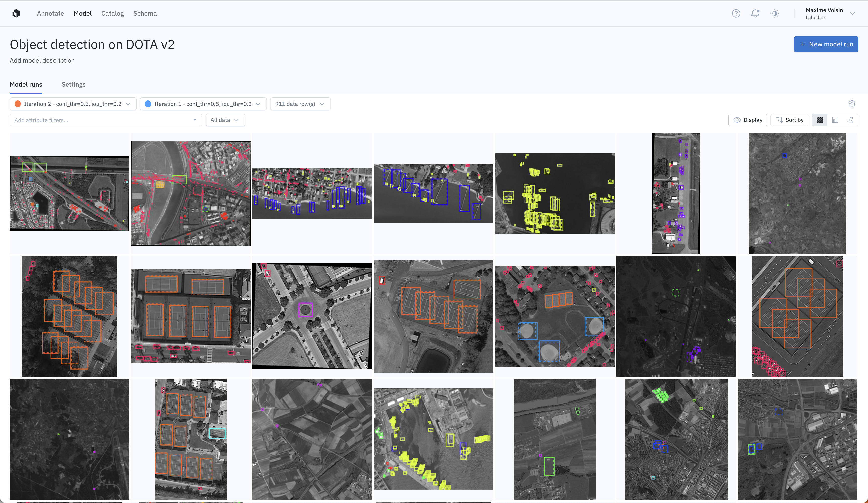Open the notifications bell icon
868x503 pixels.
(x=755, y=13)
